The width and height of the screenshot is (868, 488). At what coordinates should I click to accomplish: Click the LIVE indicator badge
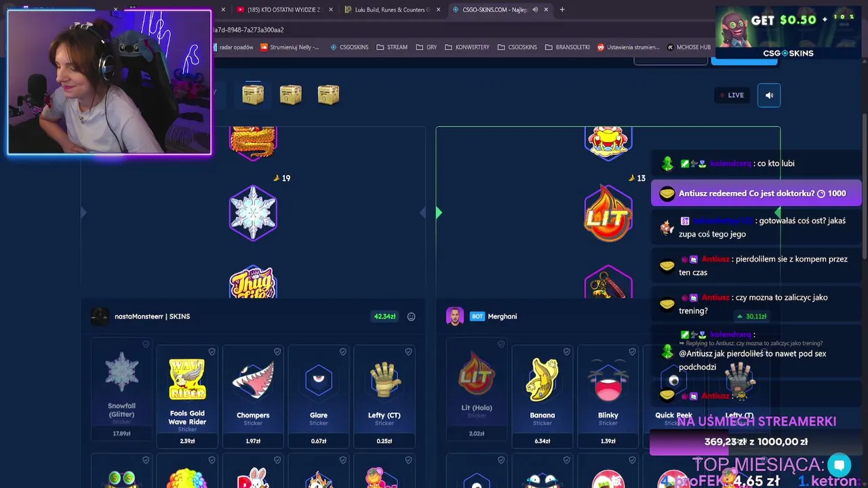tap(732, 96)
